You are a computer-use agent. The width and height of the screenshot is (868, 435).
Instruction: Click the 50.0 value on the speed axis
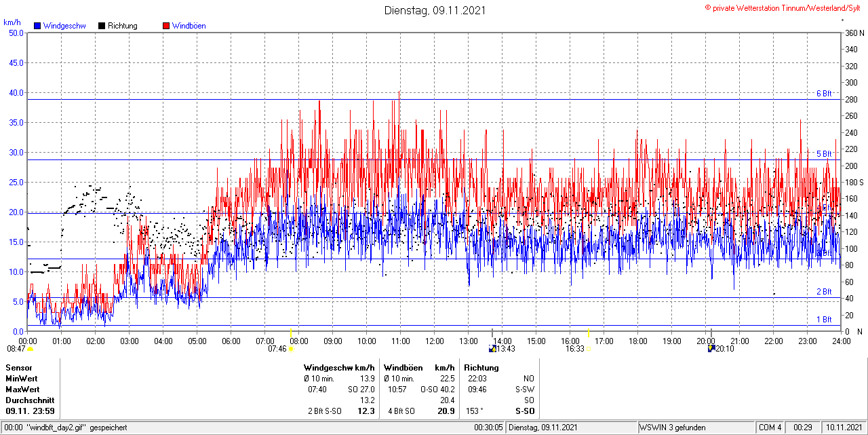point(16,33)
